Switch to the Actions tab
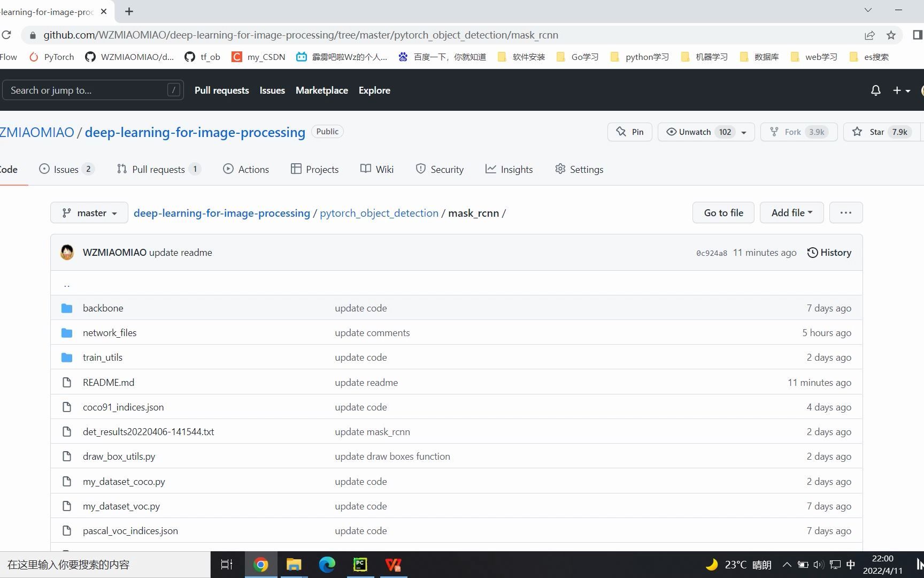924x578 pixels. click(x=246, y=169)
